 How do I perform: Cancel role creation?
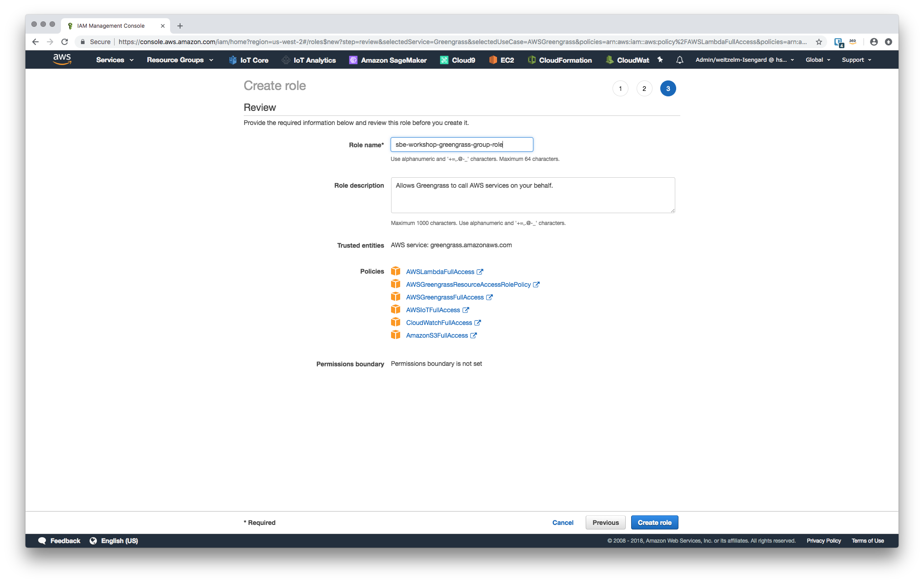[x=563, y=523]
